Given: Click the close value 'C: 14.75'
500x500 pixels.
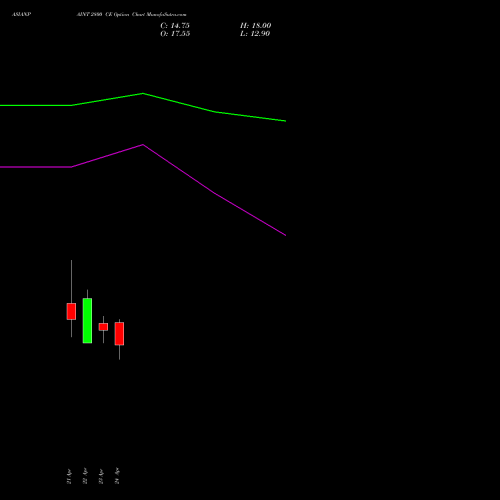Looking at the screenshot, I should tap(175, 25).
